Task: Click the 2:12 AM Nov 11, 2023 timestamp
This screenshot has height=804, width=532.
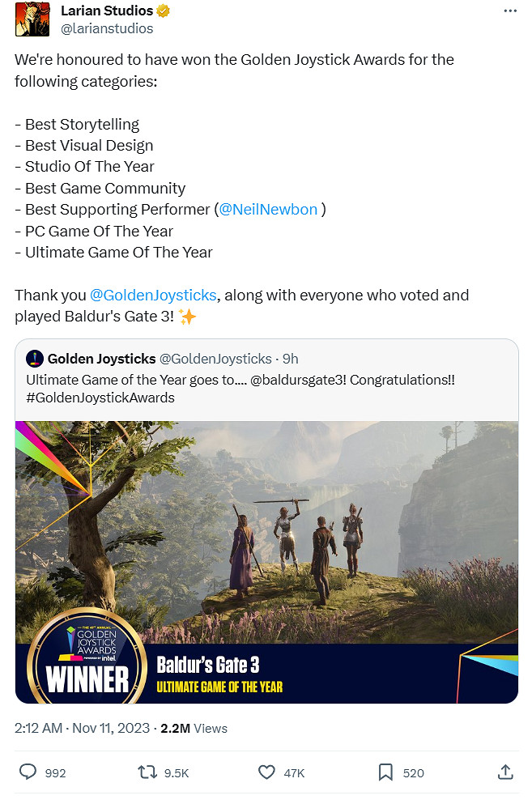Action: pos(82,728)
